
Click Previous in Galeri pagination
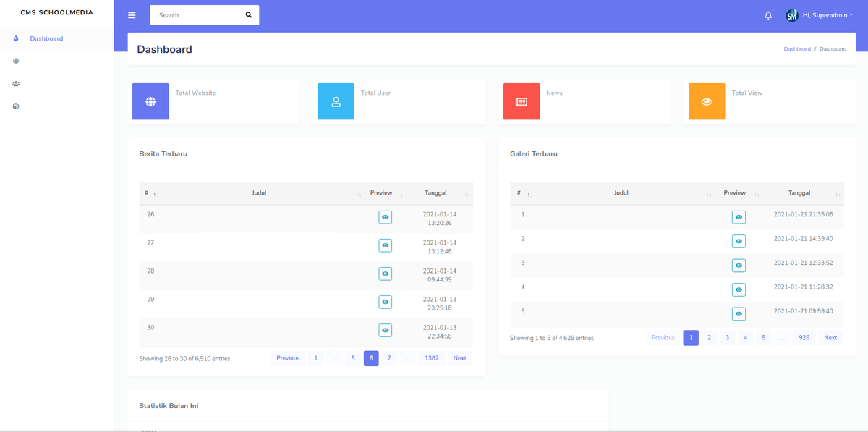(x=663, y=338)
